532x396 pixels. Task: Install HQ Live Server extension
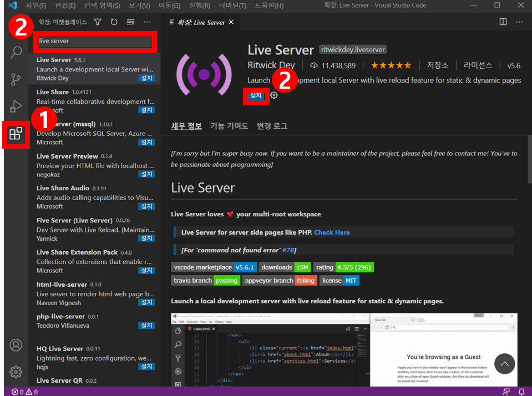point(146,367)
